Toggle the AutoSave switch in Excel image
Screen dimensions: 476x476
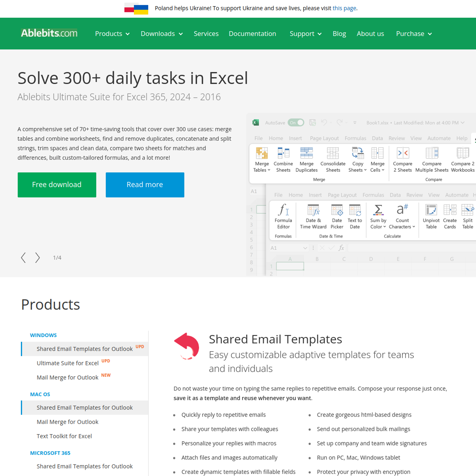click(296, 122)
